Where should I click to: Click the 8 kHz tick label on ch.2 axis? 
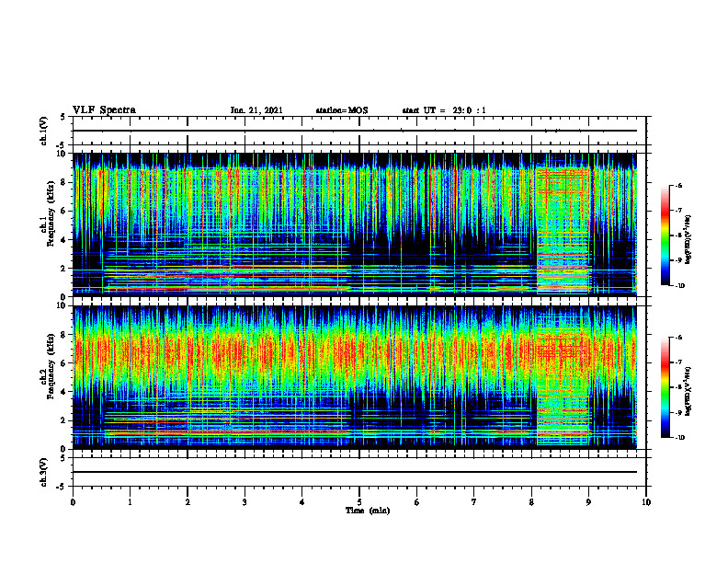point(63,335)
